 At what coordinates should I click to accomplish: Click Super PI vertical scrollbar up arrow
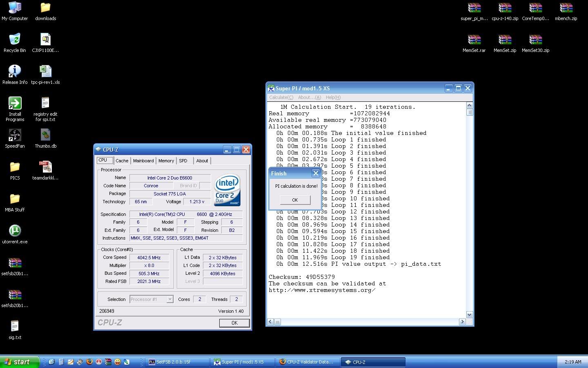pyautogui.click(x=469, y=105)
